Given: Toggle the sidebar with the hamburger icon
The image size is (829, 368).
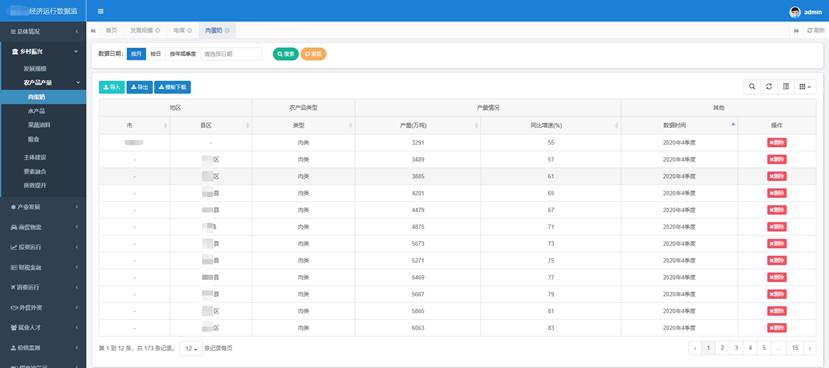Looking at the screenshot, I should pos(100,11).
